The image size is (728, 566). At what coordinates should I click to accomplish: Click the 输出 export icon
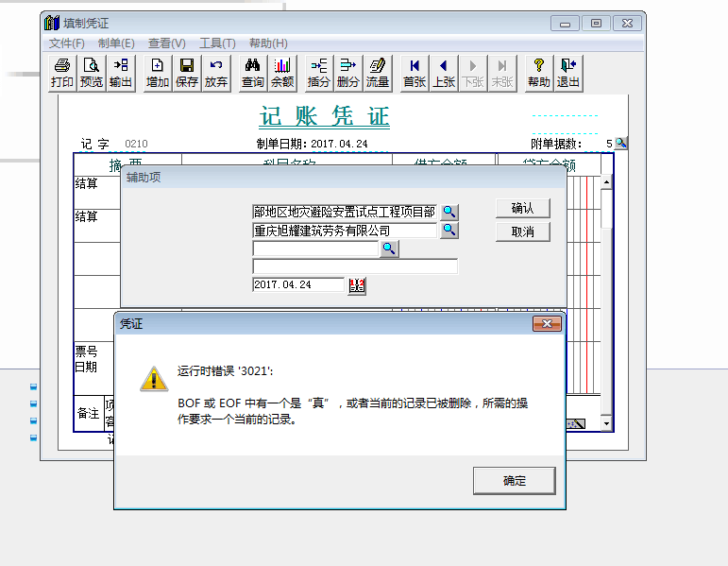point(121,73)
